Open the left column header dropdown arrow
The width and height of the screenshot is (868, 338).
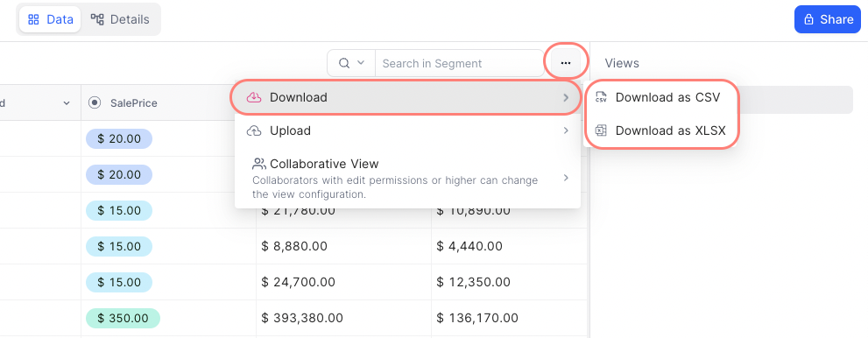pyautogui.click(x=67, y=103)
